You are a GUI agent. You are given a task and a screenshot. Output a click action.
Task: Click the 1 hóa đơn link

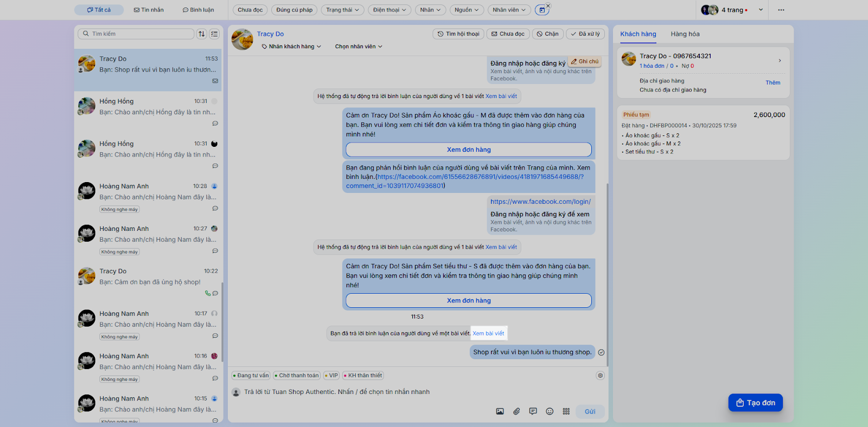(652, 66)
